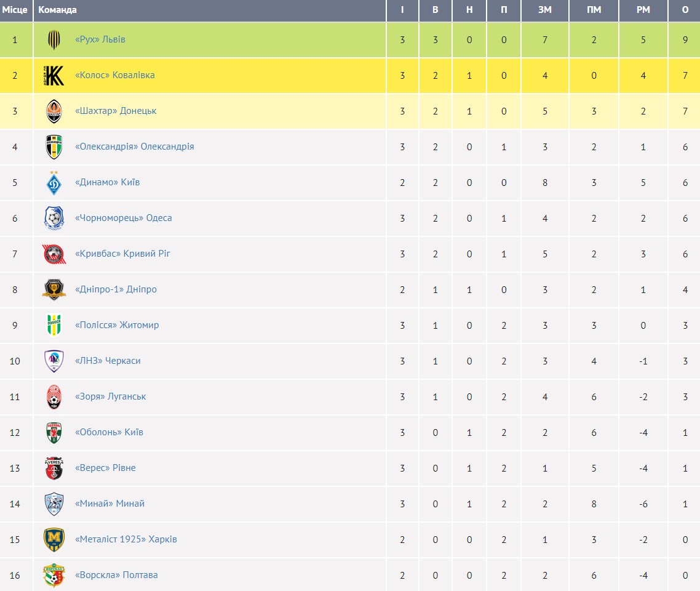Open the «Полісся» Житомир team page
This screenshot has width=700, height=591.
[117, 325]
